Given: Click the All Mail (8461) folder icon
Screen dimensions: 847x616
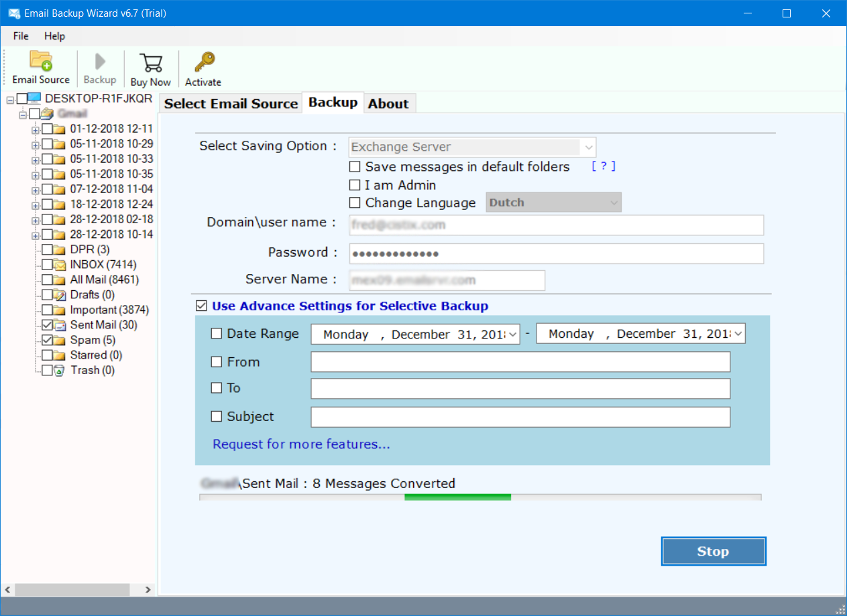Looking at the screenshot, I should click(x=60, y=280).
